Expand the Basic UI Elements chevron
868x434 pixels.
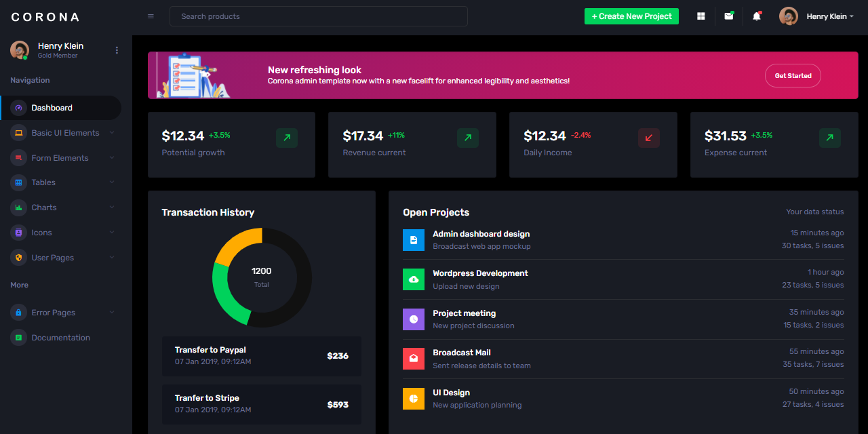click(112, 133)
